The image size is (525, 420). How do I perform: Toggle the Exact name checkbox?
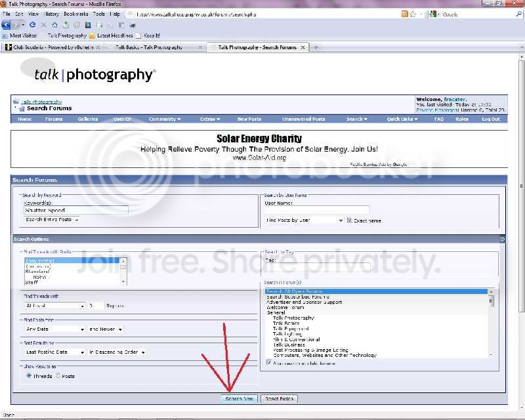click(350, 220)
